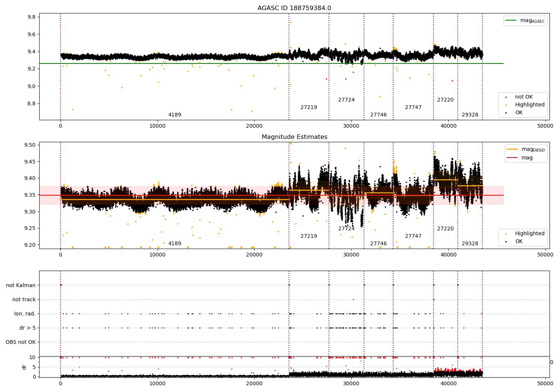Click OBSID label '27747' in the Magnitude Estimates plot
This screenshot has height=392, width=560.
(x=413, y=236)
